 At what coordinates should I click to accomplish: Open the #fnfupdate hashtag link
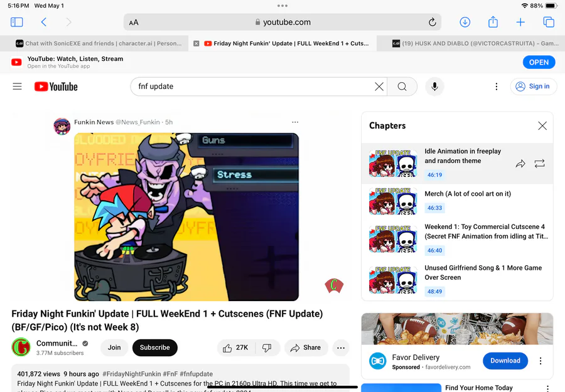pyautogui.click(x=196, y=374)
